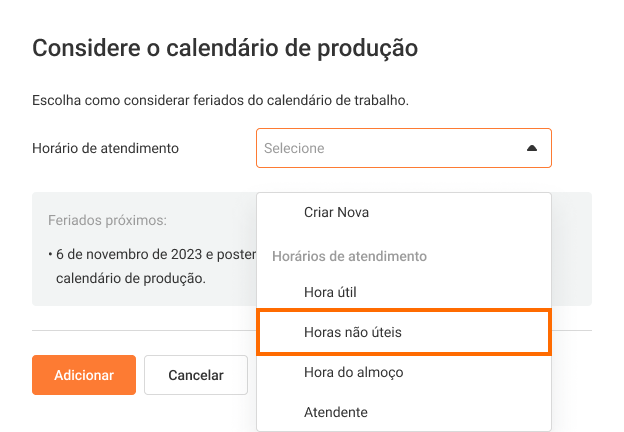
Task: Pick the highlighted Horas não úteis option
Action: point(352,332)
